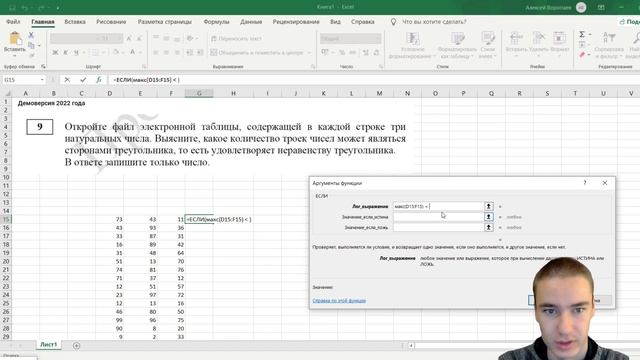This screenshot has height=360, width=640.
Task: Confirm the formula with the checkmark icon
Action: click(x=83, y=80)
